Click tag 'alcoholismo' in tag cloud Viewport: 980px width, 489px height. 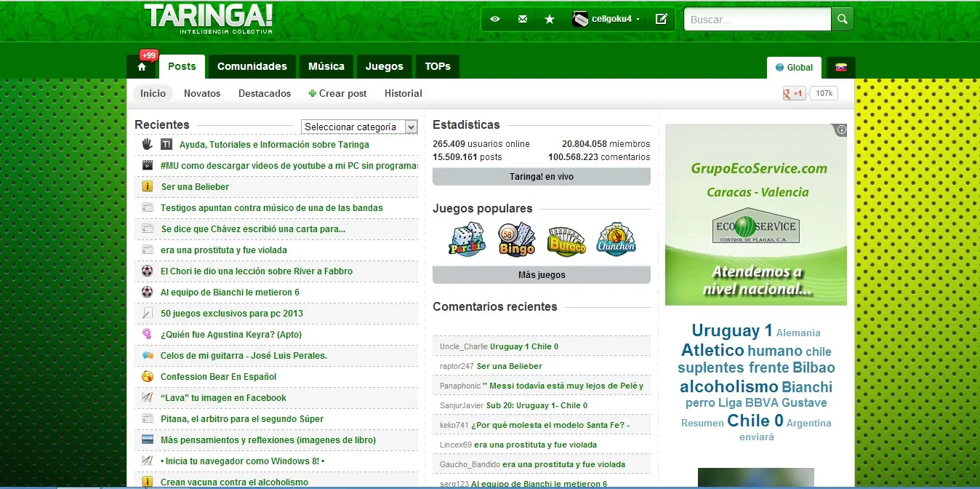(729, 386)
